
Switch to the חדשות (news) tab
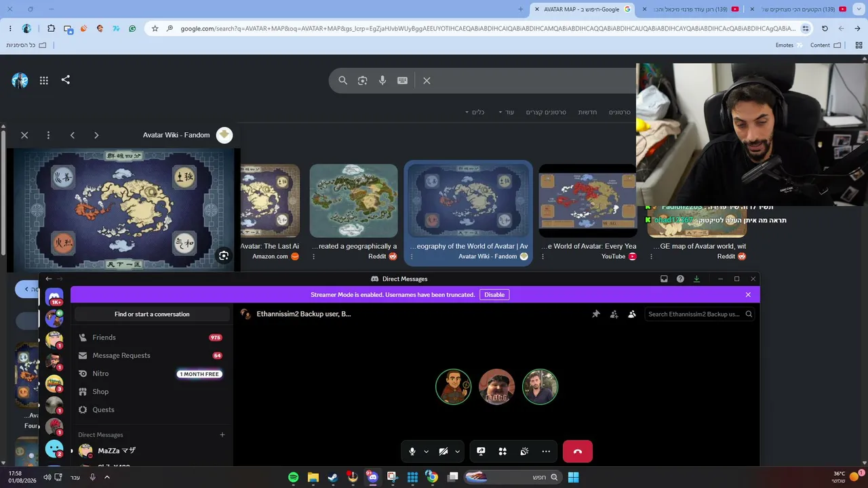(587, 113)
